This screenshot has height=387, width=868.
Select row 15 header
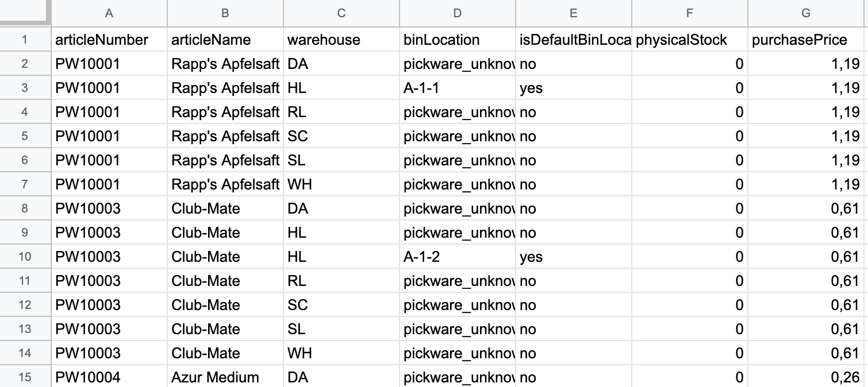[25, 377]
